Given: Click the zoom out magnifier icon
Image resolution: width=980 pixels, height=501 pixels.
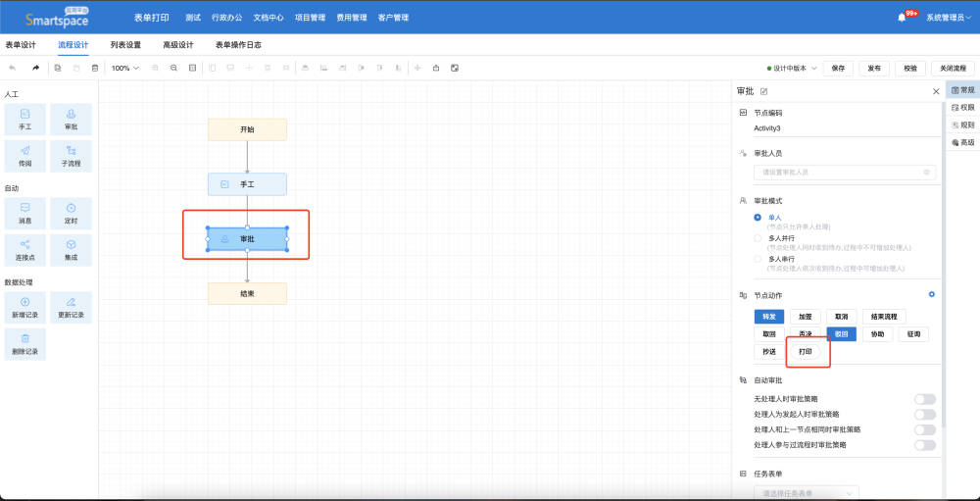Looking at the screenshot, I should [x=173, y=68].
